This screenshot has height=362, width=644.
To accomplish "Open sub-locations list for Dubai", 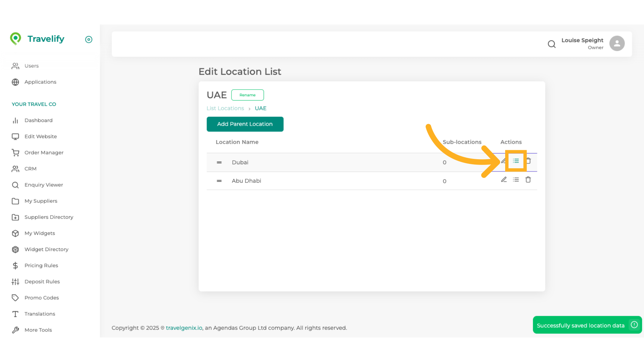I will 516,161.
